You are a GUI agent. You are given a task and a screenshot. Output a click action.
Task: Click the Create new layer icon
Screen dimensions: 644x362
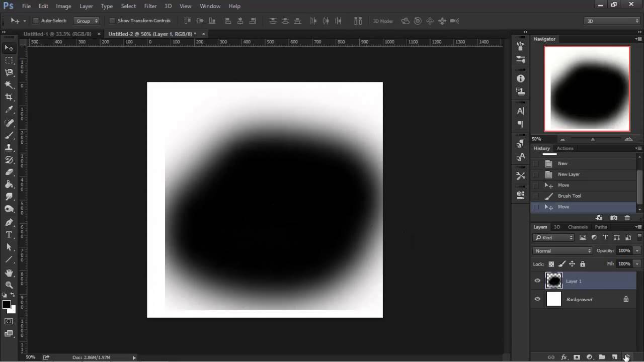614,357
